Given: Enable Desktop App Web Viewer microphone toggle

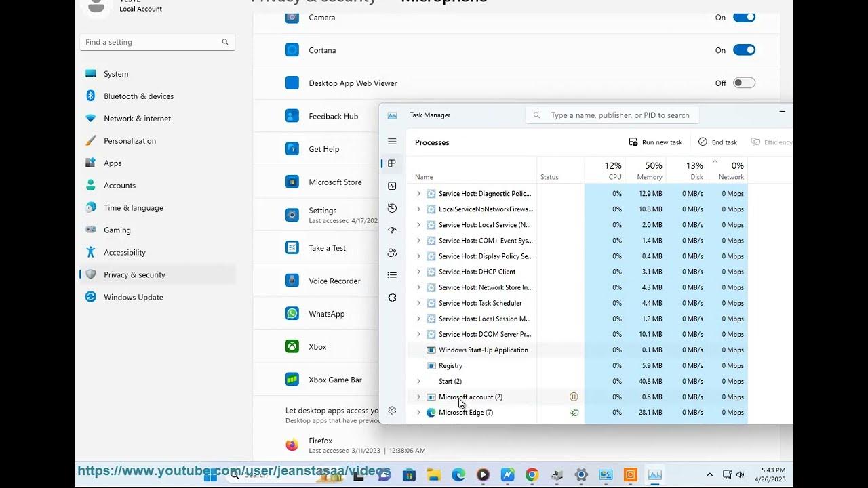Looking at the screenshot, I should pos(744,83).
